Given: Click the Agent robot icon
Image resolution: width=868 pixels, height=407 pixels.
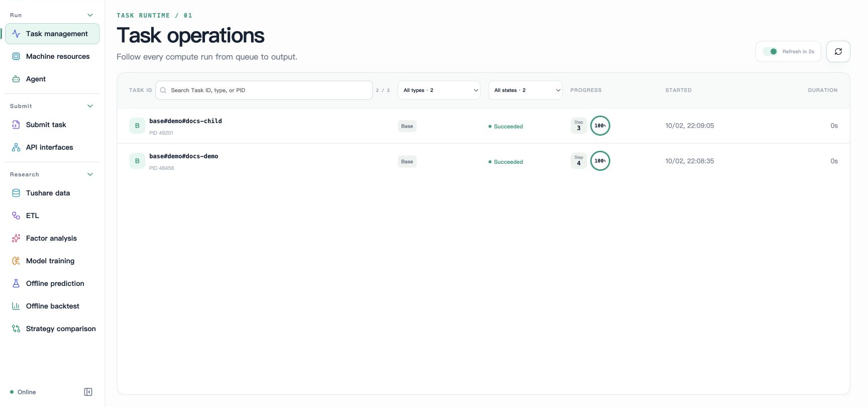Looking at the screenshot, I should [16, 79].
